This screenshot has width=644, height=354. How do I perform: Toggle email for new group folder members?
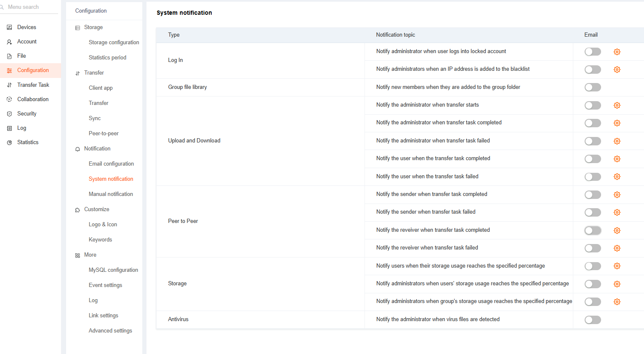pos(592,87)
